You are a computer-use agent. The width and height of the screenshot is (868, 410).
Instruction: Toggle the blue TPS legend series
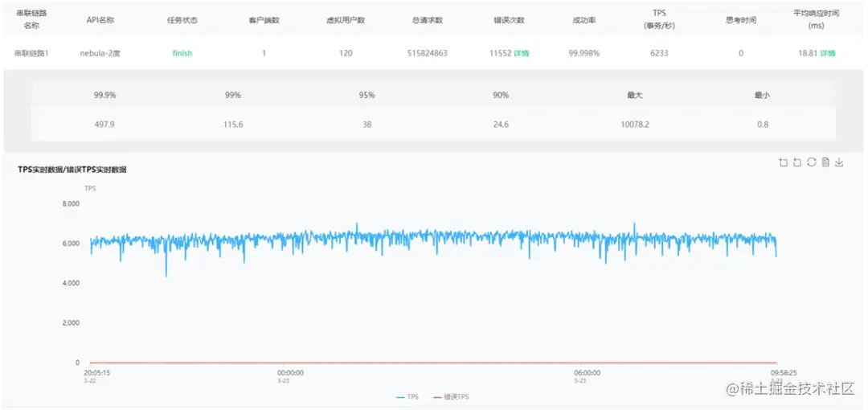point(407,396)
